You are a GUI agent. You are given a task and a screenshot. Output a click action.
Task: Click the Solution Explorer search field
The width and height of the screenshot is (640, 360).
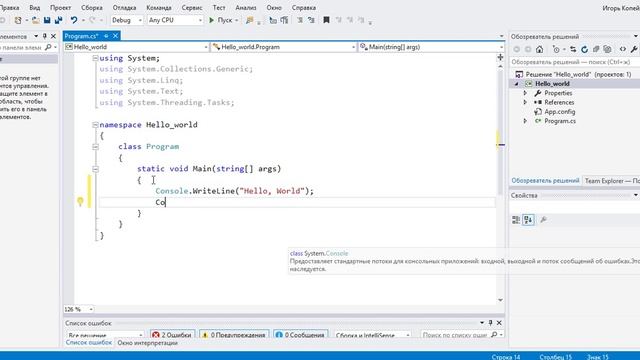pyautogui.click(x=574, y=62)
